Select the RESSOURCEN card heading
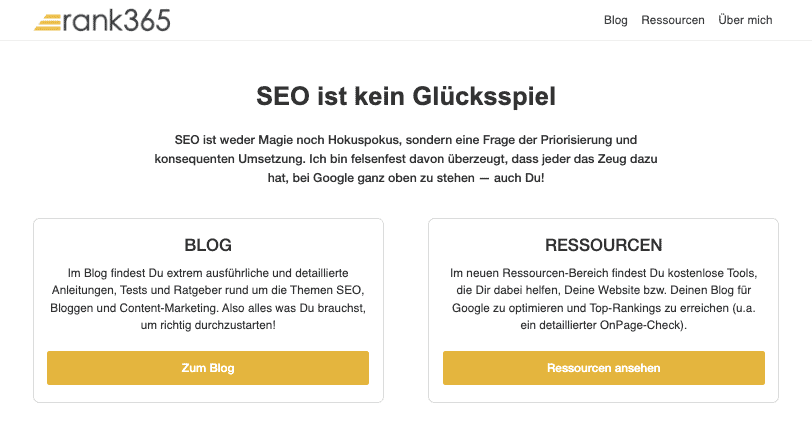The width and height of the screenshot is (812, 426). pyautogui.click(x=603, y=245)
